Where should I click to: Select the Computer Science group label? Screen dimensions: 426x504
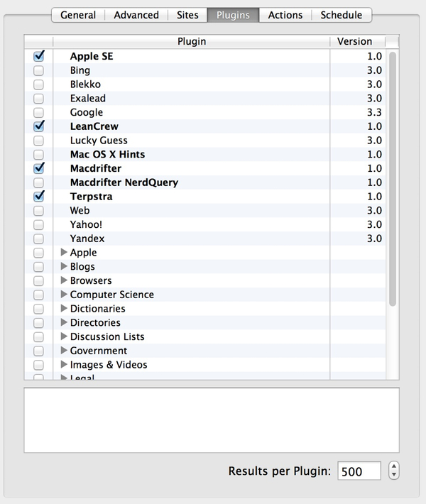(112, 295)
